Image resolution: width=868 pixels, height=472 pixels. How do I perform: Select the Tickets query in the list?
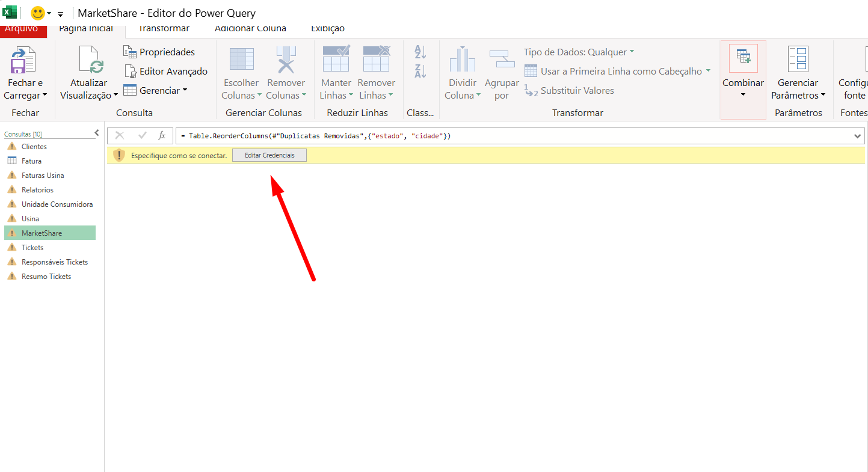click(32, 248)
